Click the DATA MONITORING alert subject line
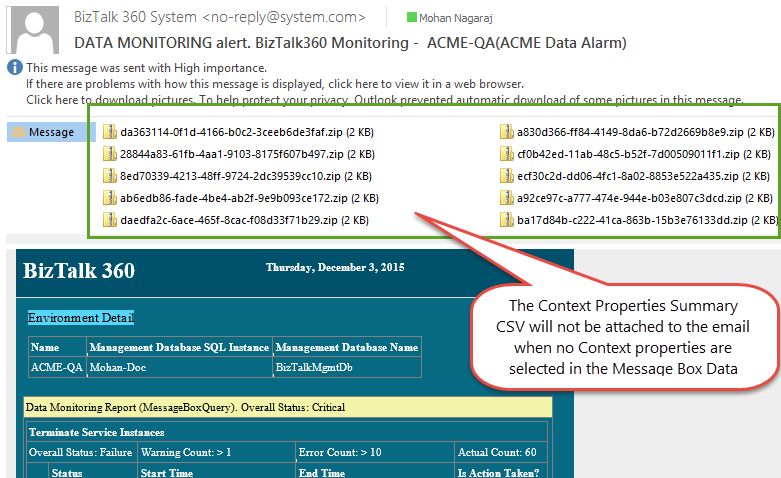The image size is (781, 478). pyautogui.click(x=350, y=43)
